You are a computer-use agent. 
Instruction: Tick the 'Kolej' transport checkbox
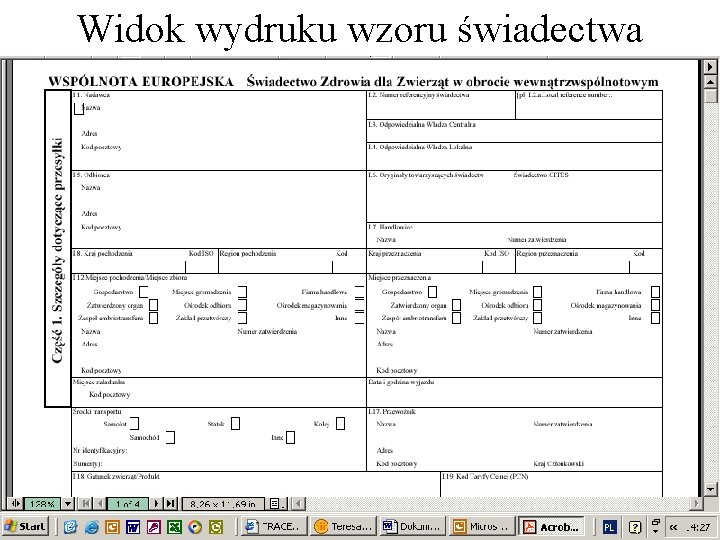click(340, 423)
